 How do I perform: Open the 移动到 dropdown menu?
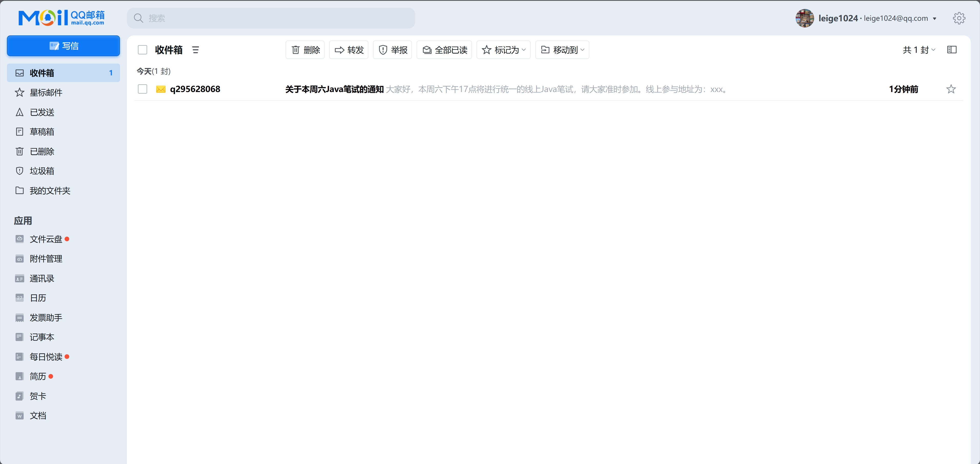(562, 50)
